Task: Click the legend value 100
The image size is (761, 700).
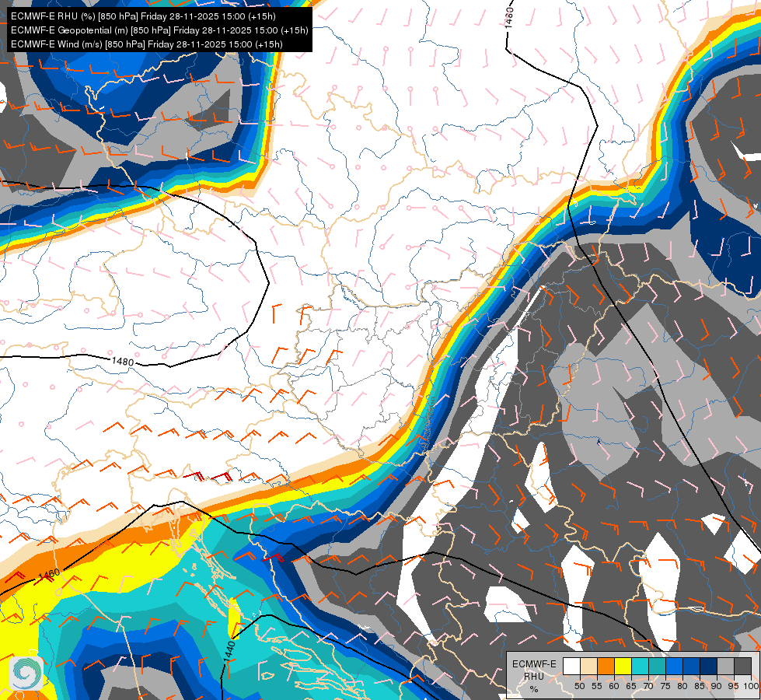Action: [751, 686]
